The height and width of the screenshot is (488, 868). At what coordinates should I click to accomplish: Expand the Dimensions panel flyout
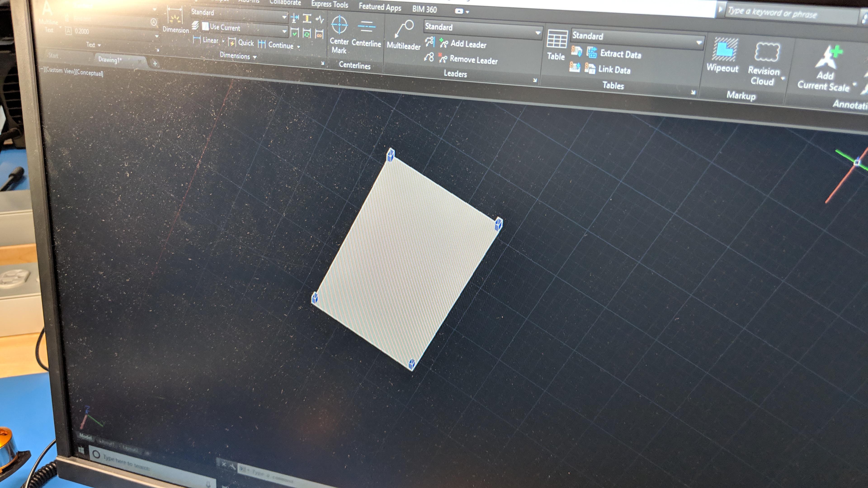[x=238, y=56]
